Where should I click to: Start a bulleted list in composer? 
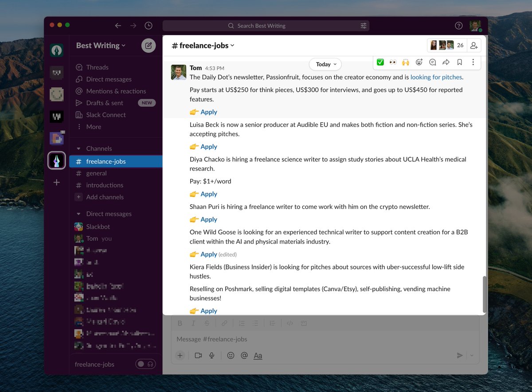tap(255, 323)
